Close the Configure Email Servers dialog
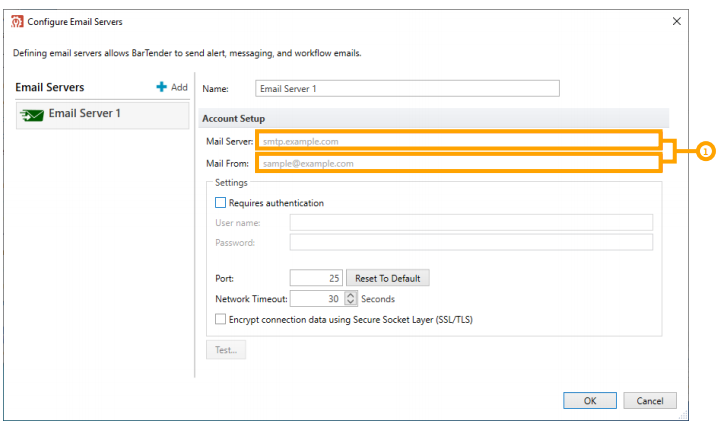Screen dimensions: 721x429 676,21
